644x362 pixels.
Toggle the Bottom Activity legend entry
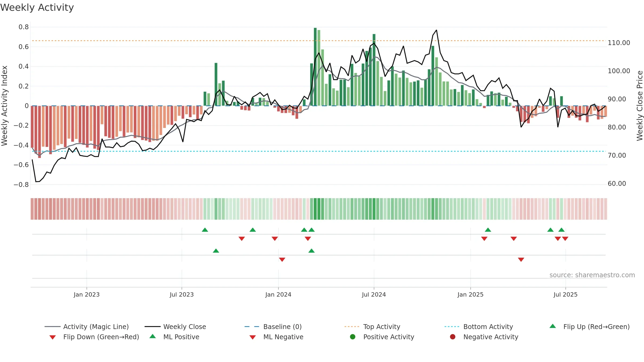click(479, 327)
